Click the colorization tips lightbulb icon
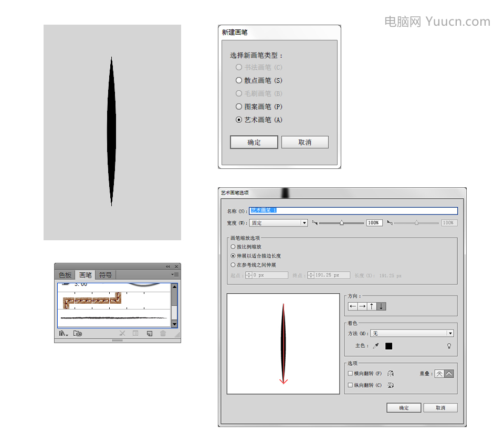Image resolution: width=504 pixels, height=448 pixels. (449, 346)
